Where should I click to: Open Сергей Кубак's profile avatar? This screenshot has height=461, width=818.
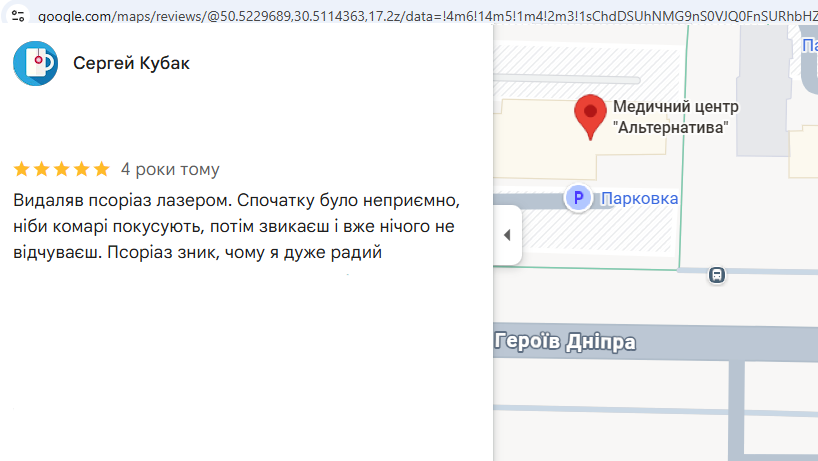point(35,64)
